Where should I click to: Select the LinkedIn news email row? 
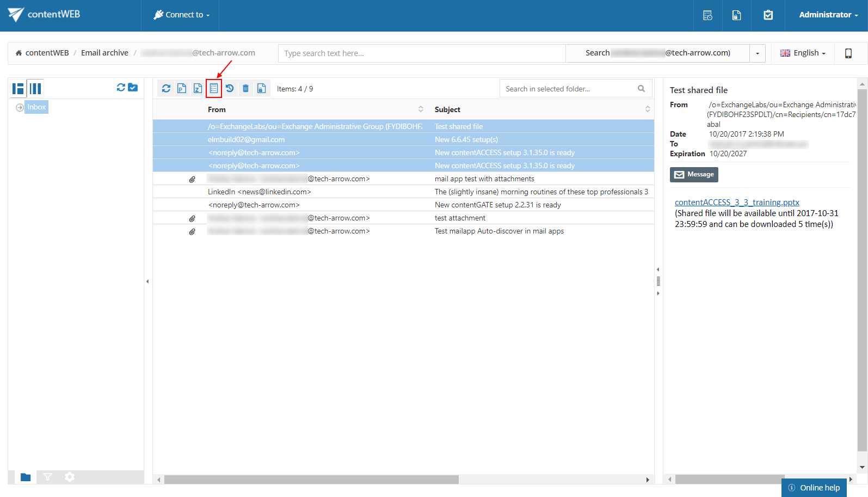(403, 192)
